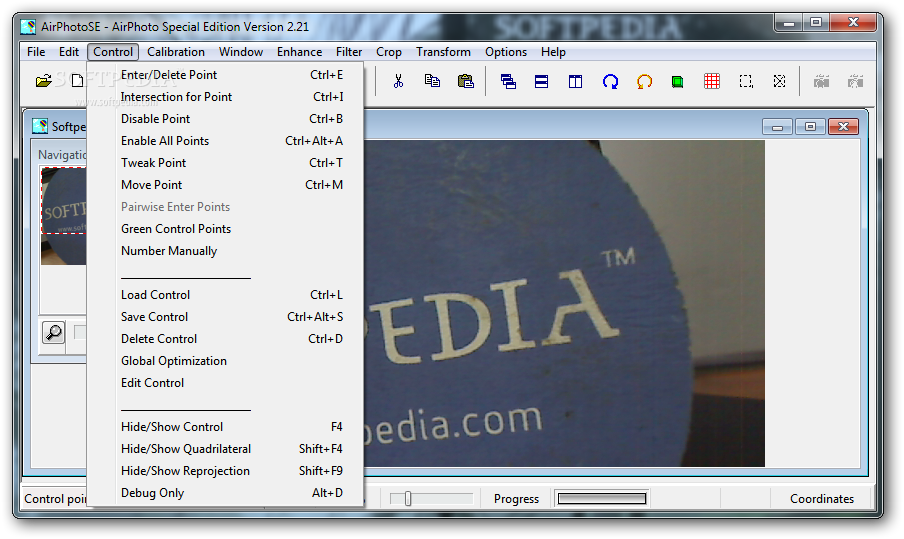This screenshot has width=904, height=539.
Task: Choose Edit Control
Action: click(x=226, y=383)
